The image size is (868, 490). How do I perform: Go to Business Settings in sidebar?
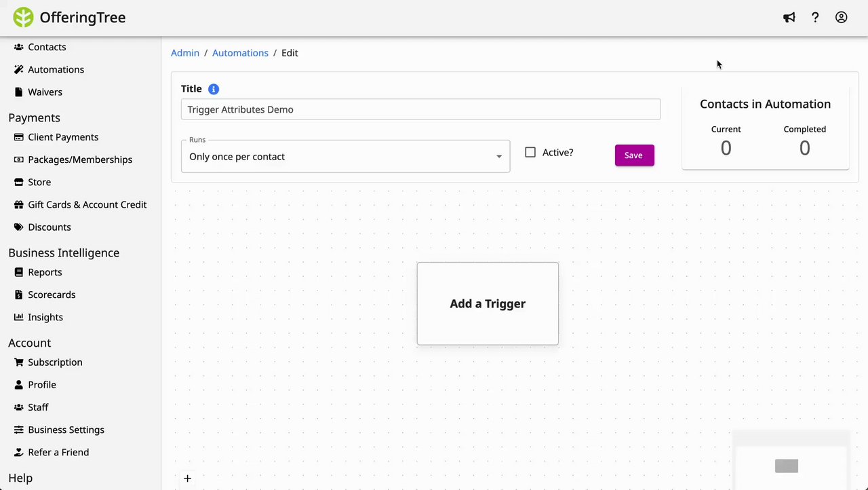tap(66, 430)
